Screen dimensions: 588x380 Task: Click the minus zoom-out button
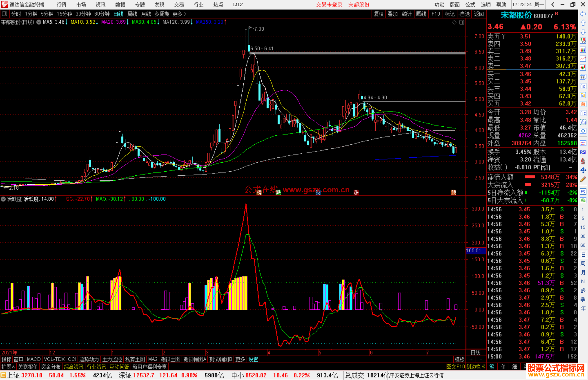tap(481, 359)
